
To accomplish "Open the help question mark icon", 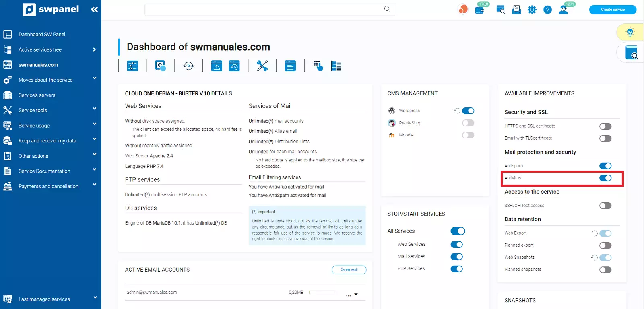I will (547, 10).
